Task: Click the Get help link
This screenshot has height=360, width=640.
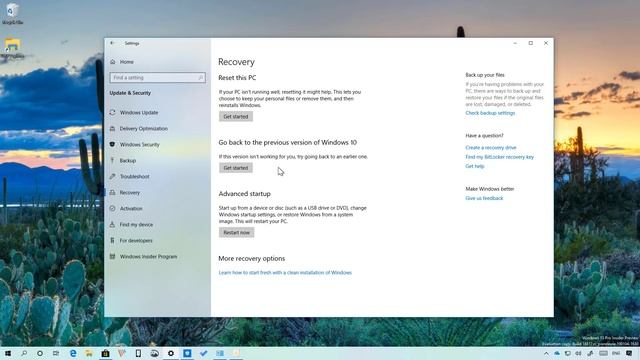Action: (x=475, y=166)
